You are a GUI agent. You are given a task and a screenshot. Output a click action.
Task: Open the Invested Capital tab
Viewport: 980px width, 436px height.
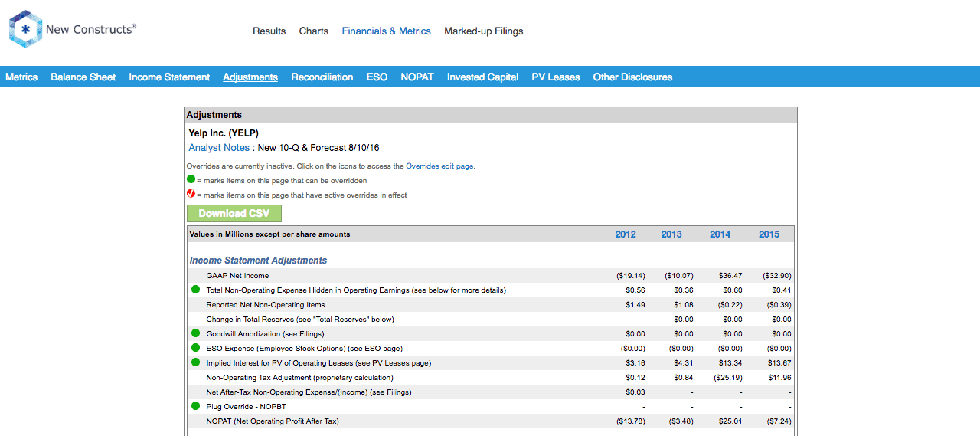pos(483,77)
